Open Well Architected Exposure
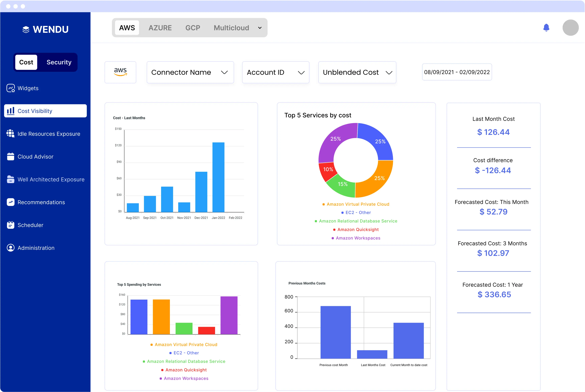This screenshot has height=392, width=585. (x=51, y=180)
